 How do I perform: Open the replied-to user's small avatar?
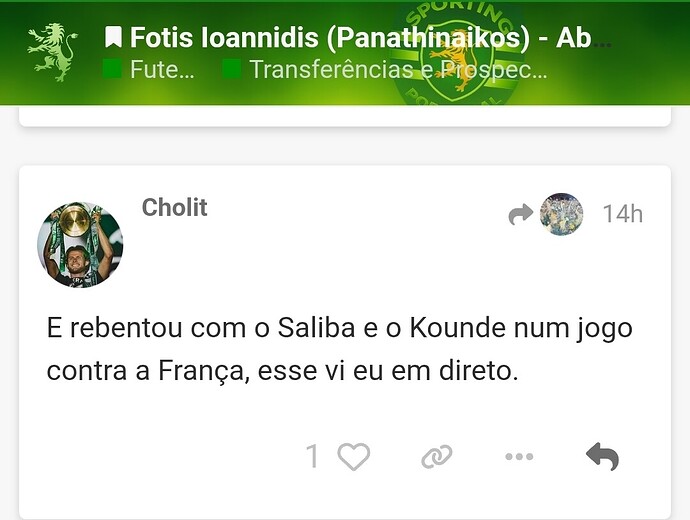pos(562,214)
